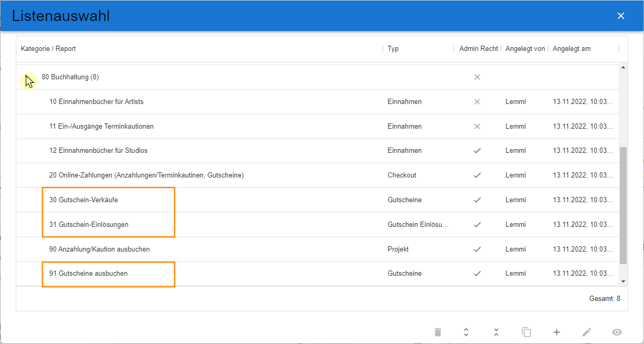Click Admin Recht checkmark for 31 Gutschein-Einlösungen
644x344 pixels.
click(x=477, y=224)
